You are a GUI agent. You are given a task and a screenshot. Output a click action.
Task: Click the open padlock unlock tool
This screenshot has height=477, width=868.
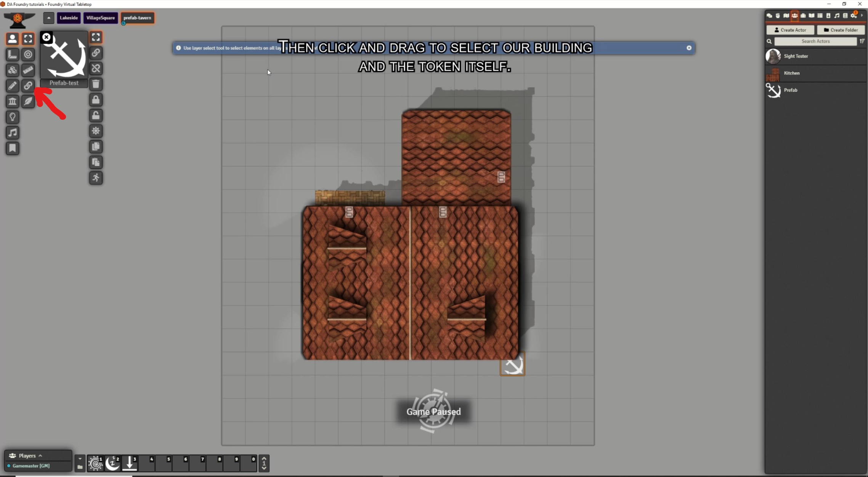coord(96,115)
